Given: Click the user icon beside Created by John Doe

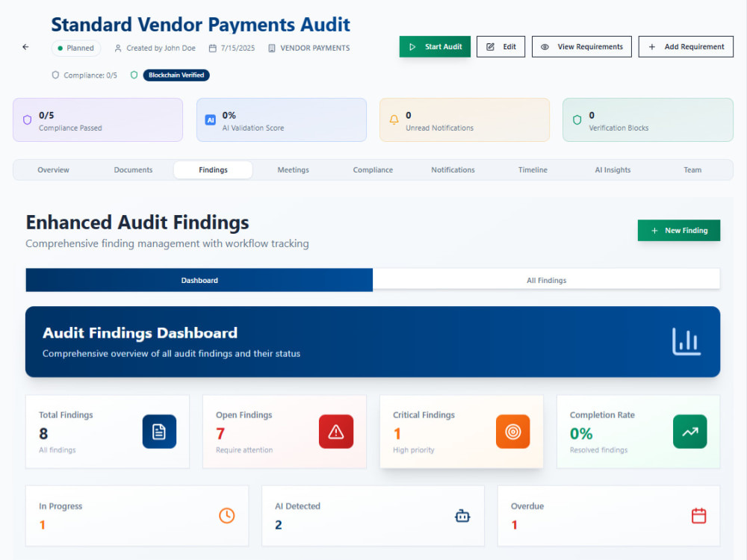Looking at the screenshot, I should point(118,48).
